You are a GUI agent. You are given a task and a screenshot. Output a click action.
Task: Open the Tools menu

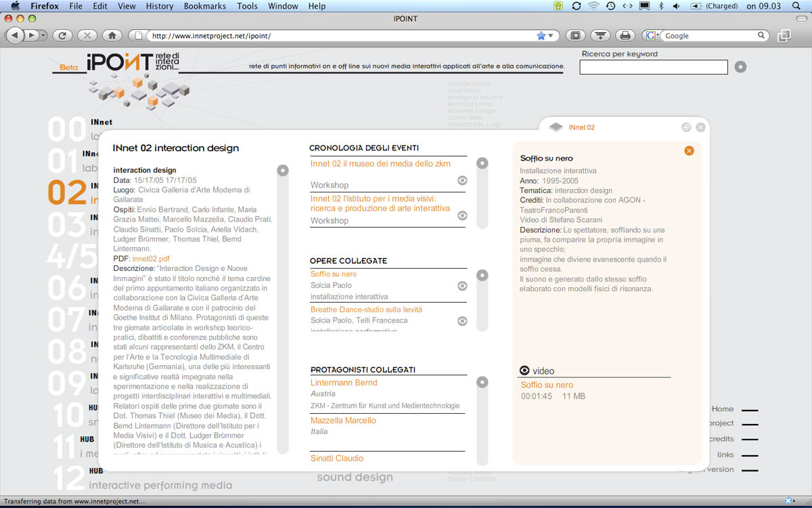248,6
